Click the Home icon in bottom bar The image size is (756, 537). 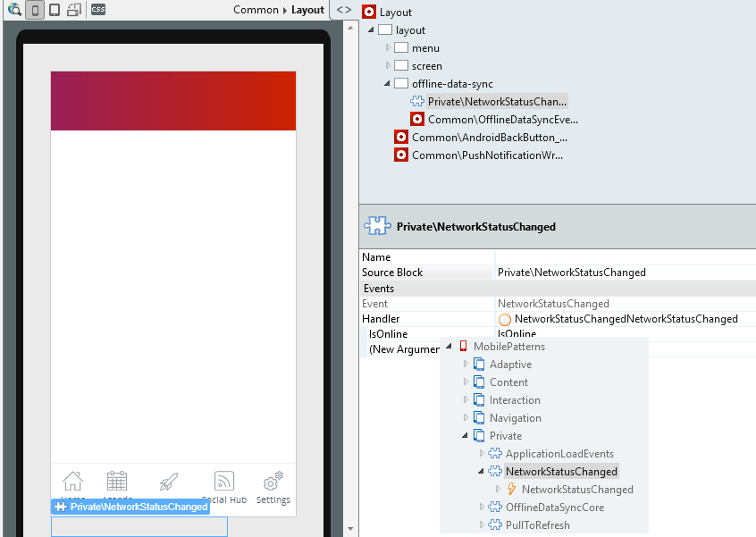pos(72,482)
